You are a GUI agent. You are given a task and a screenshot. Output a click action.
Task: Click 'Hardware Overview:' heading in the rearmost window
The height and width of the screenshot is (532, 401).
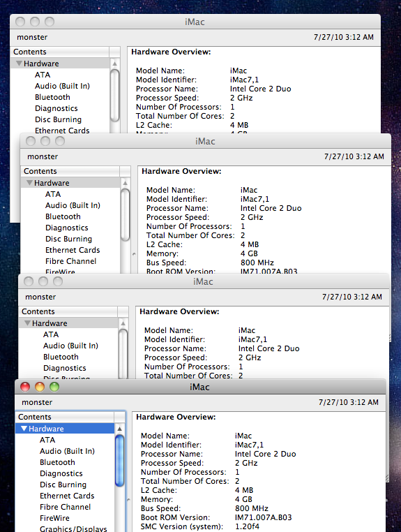click(171, 52)
